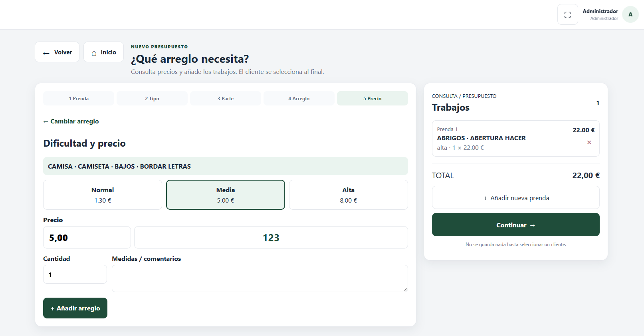
Task: Click the Administrador user name
Action: click(x=600, y=11)
